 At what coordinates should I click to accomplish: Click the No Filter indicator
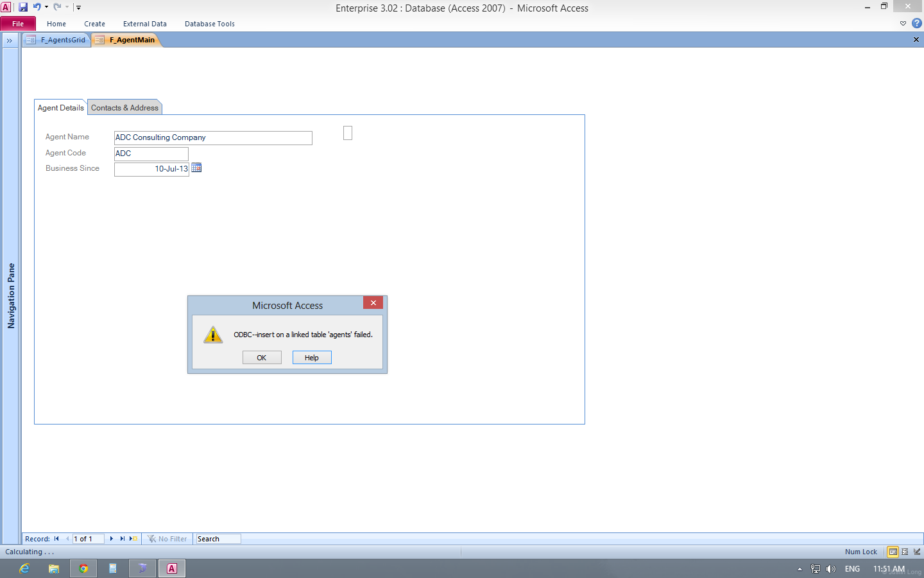pos(167,539)
